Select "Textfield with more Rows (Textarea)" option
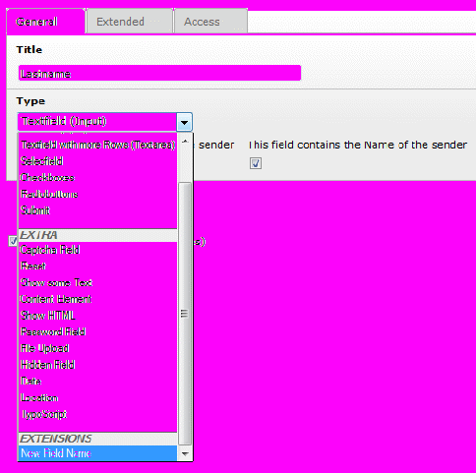 click(x=97, y=145)
